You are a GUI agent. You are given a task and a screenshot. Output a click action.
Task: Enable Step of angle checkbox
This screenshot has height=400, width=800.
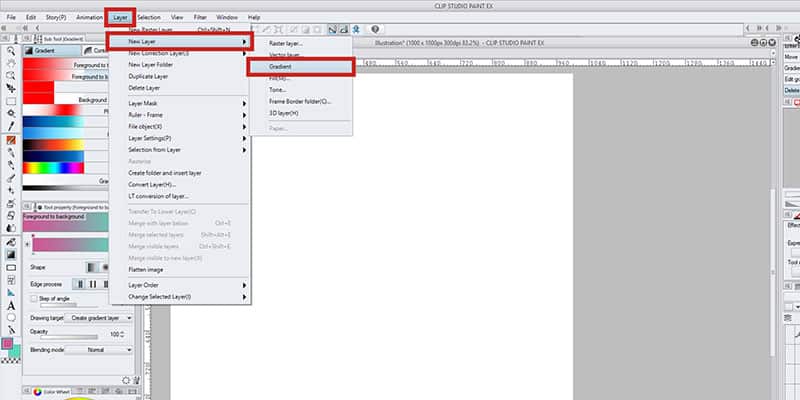34,298
